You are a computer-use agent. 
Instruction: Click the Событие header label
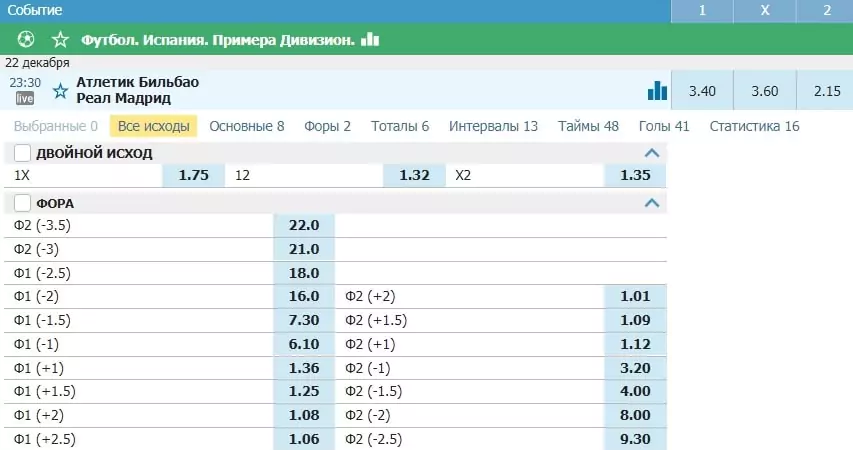pyautogui.click(x=34, y=10)
